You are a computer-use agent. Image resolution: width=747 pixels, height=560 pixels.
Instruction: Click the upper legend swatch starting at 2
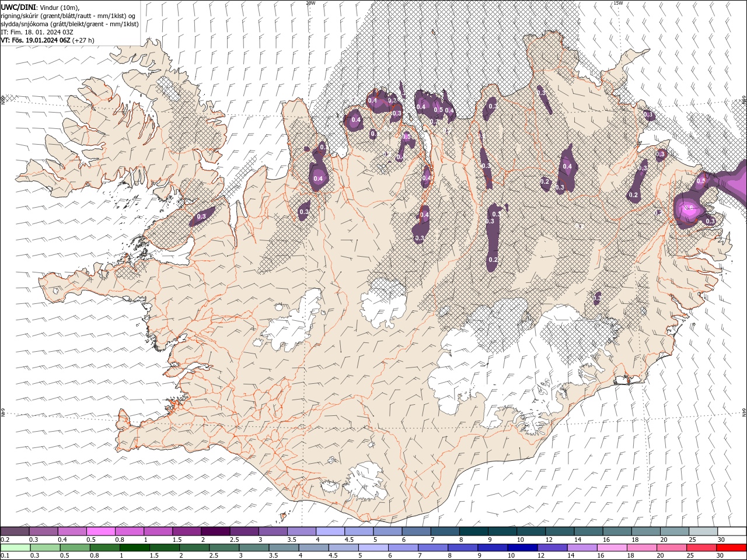[215, 531]
